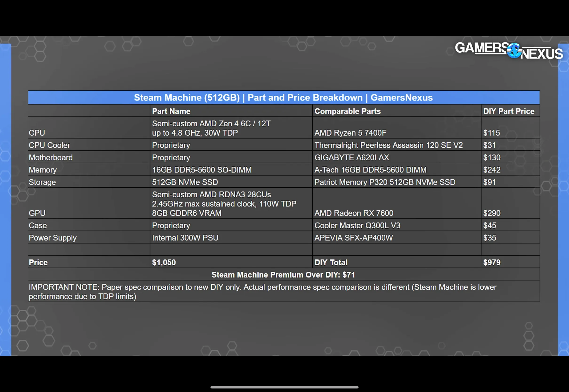Screen dimensions: 569x392
Task: Click the '$1,050' Steam Machine price
Action: (164, 262)
